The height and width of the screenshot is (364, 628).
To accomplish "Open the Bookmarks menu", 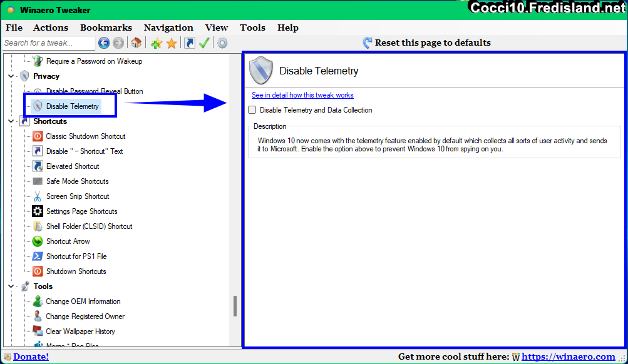I will (106, 28).
